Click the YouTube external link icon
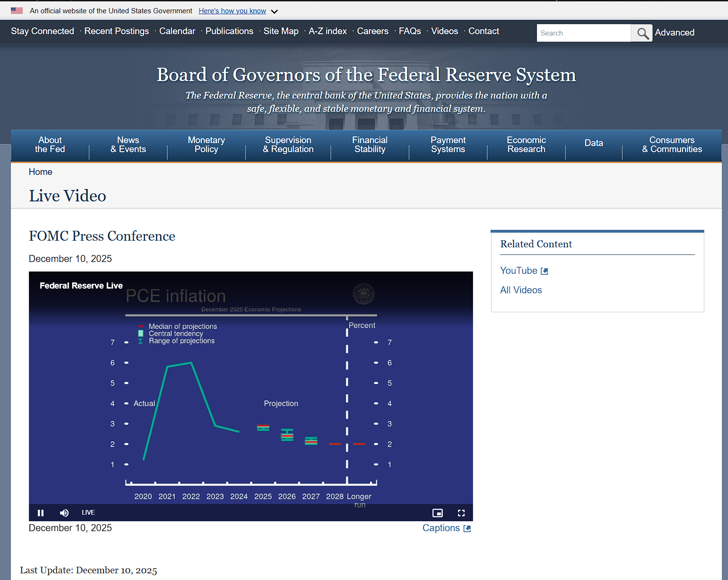 coord(545,271)
